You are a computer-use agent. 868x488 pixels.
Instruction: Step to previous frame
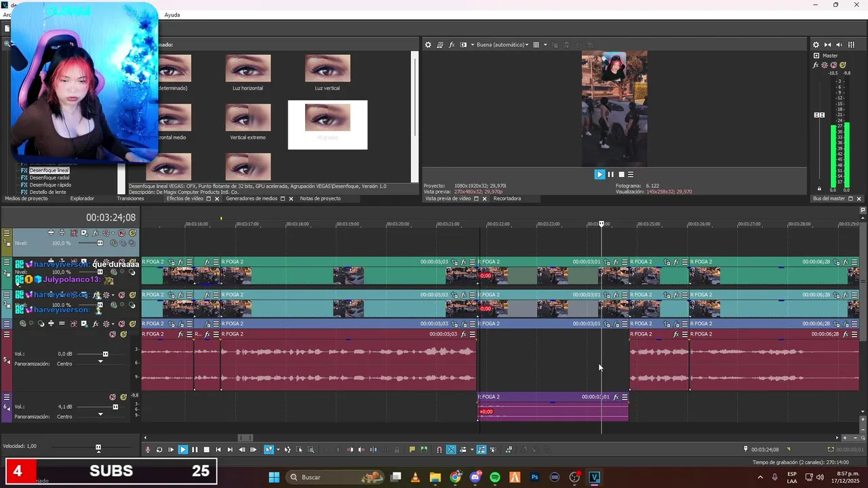(242, 449)
